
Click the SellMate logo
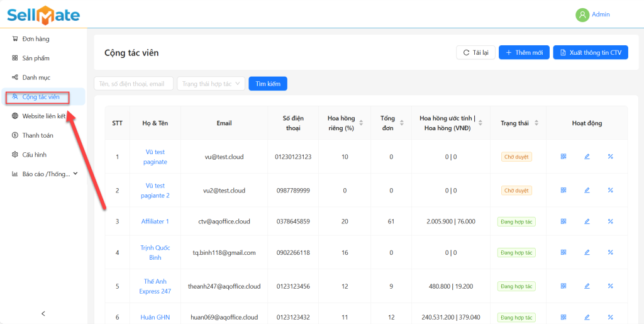pyautogui.click(x=44, y=14)
